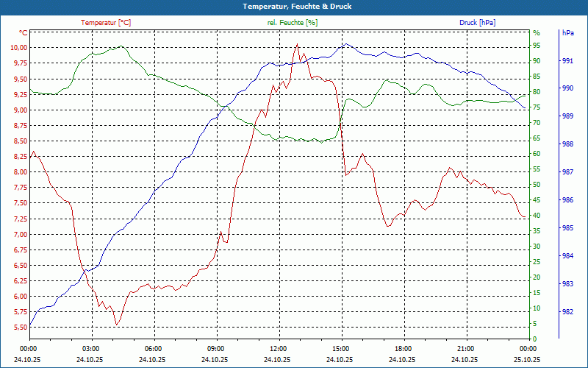Image resolution: width=588 pixels, height=368 pixels.
Task: Click temperature axis value 6,25
Action: click(x=21, y=281)
